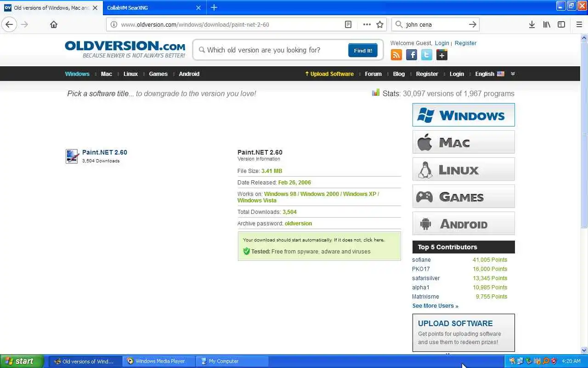Select the Mac platform banner
588x368 pixels.
pyautogui.click(x=464, y=142)
